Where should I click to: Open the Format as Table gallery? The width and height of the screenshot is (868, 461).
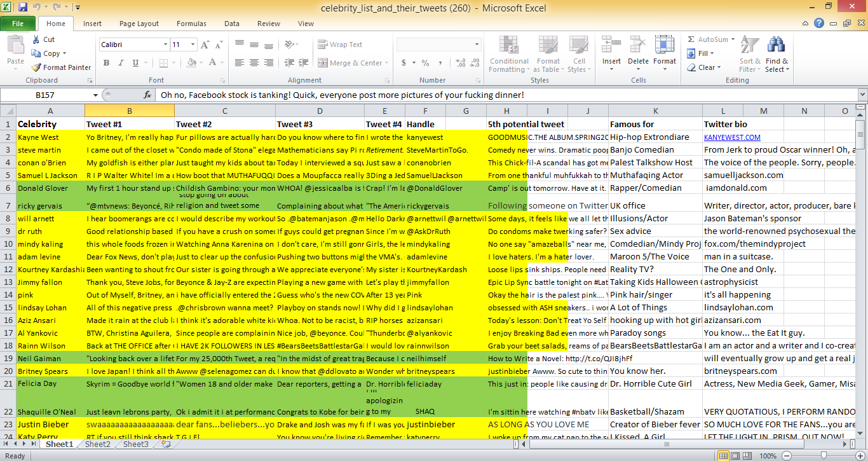[548, 54]
